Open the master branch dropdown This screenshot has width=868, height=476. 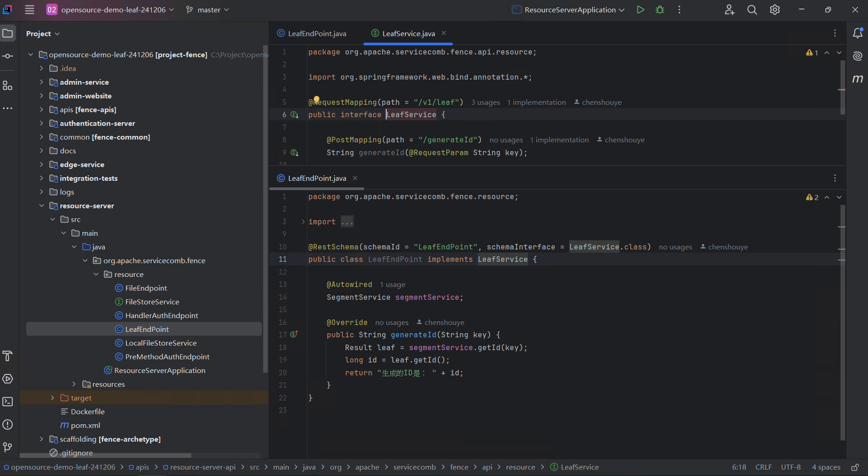click(x=208, y=10)
